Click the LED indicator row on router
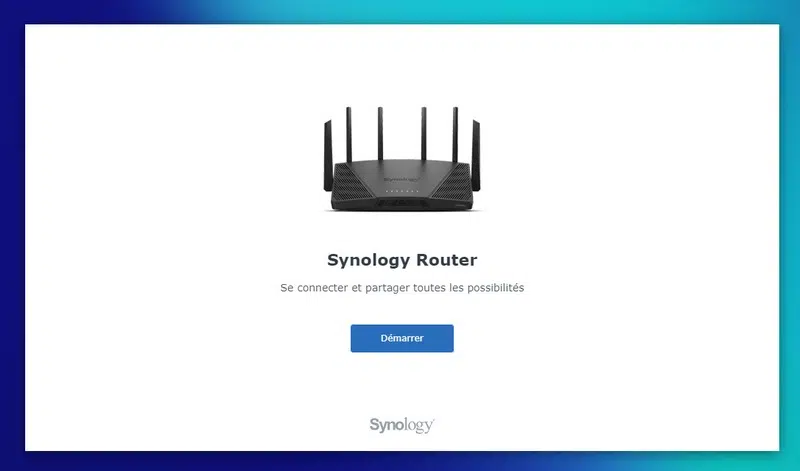 tap(402, 191)
